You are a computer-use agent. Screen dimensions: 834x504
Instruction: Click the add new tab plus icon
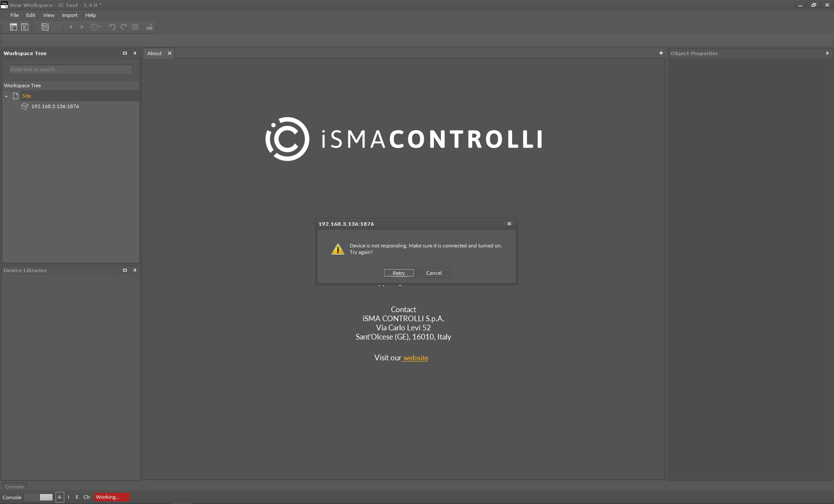[x=661, y=53]
